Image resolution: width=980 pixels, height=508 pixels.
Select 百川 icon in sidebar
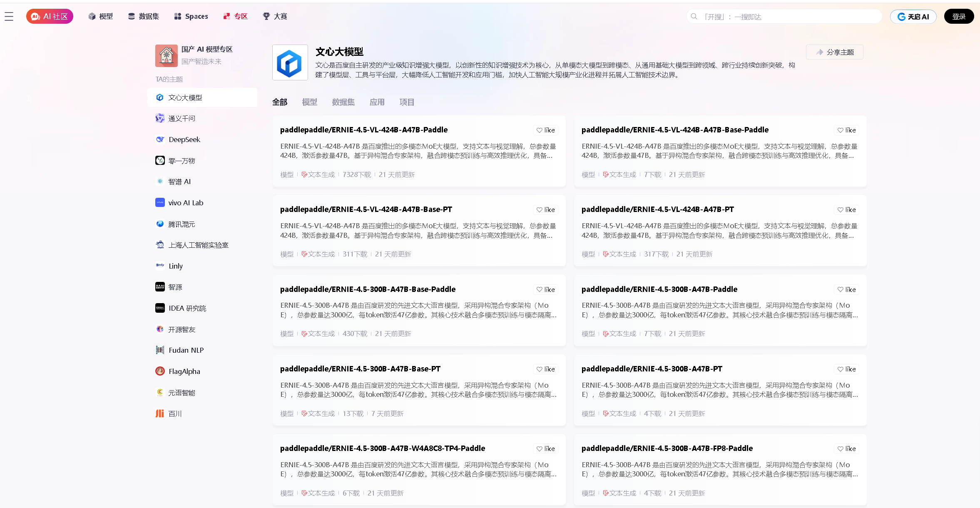pyautogui.click(x=160, y=413)
